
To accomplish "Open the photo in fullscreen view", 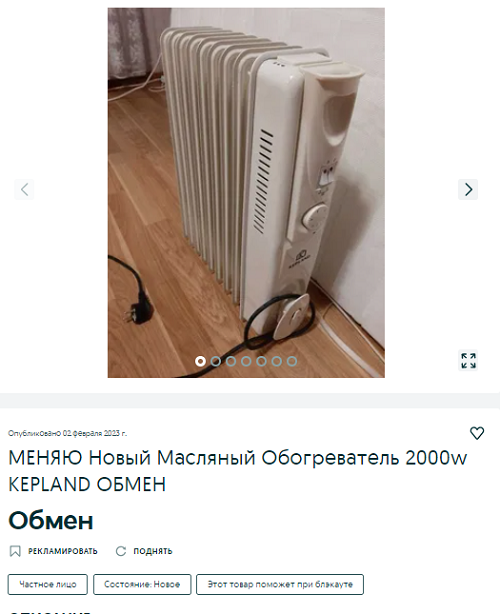I will pyautogui.click(x=468, y=360).
